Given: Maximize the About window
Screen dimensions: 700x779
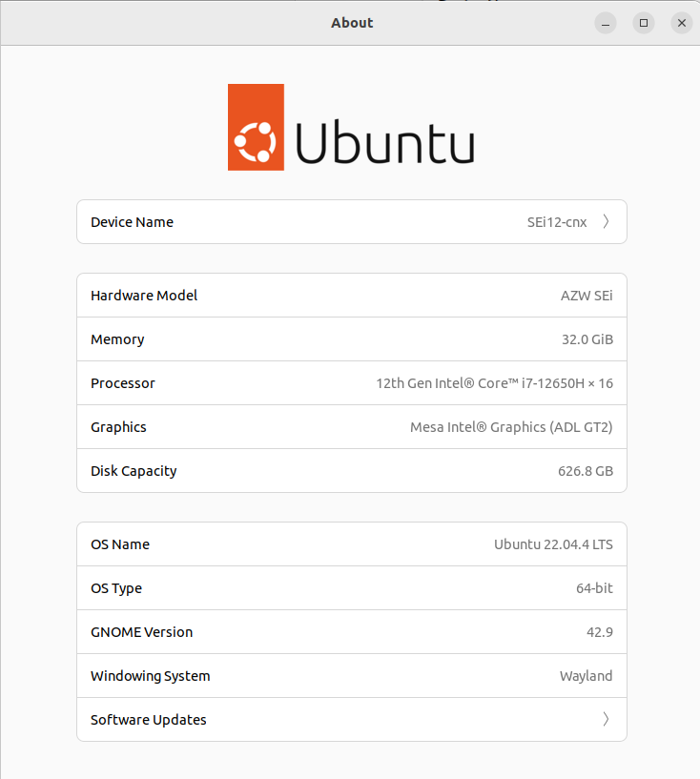Looking at the screenshot, I should coord(644,23).
